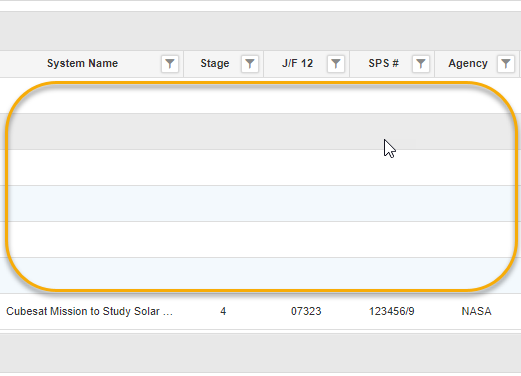Viewport: 521px width, 376px height.
Task: Sort by J/F 12 column header
Action: coord(297,63)
